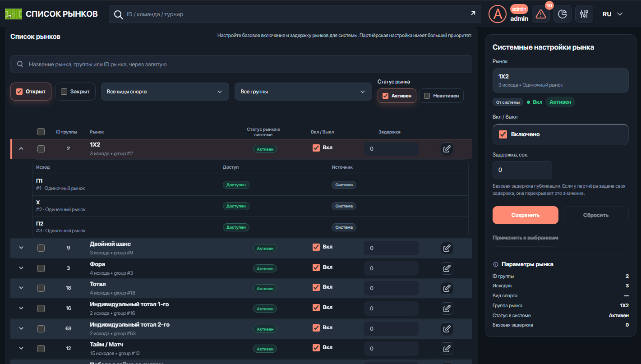Click the edit icon for Фора row
Viewport: 641px width, 364px height.
click(x=447, y=268)
